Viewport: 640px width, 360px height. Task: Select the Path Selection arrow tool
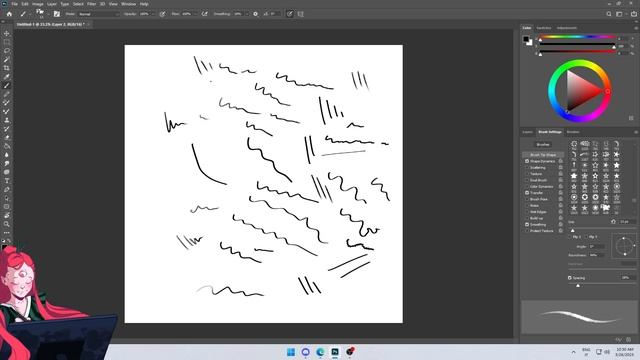pos(7,198)
